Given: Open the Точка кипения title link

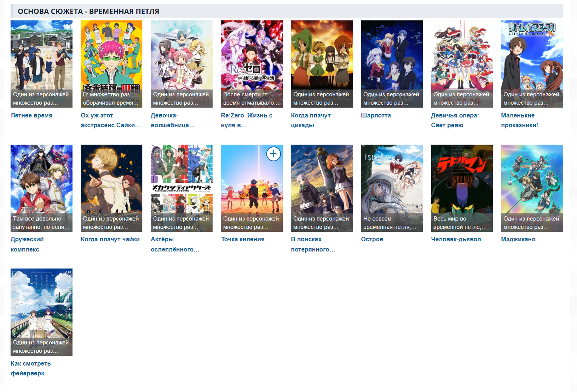Looking at the screenshot, I should click(x=243, y=239).
